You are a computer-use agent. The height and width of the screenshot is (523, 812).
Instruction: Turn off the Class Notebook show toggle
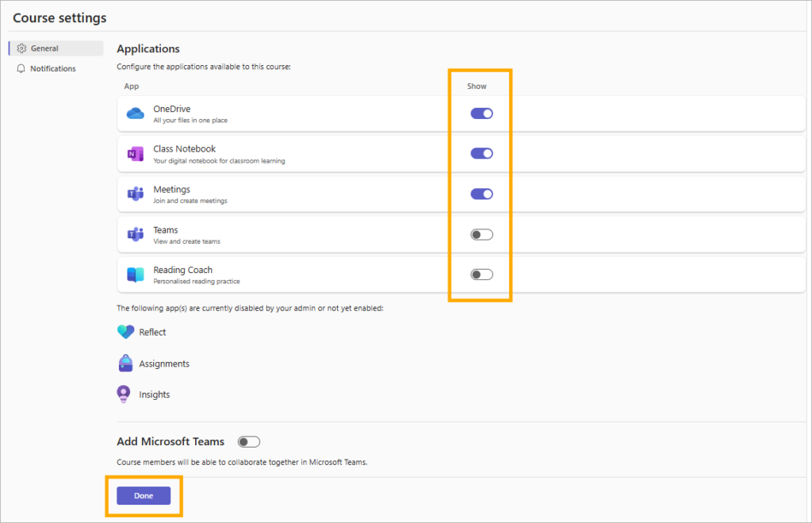tap(481, 153)
